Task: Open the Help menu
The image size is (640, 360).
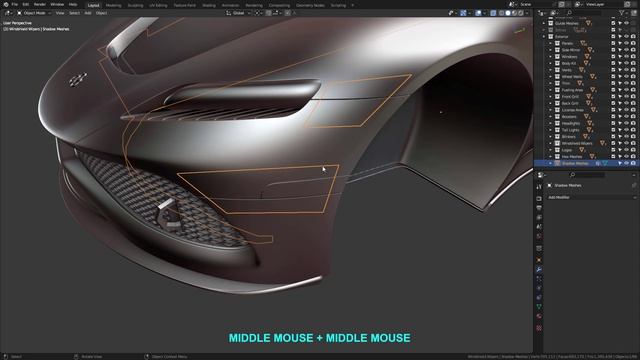Action: pyautogui.click(x=73, y=4)
